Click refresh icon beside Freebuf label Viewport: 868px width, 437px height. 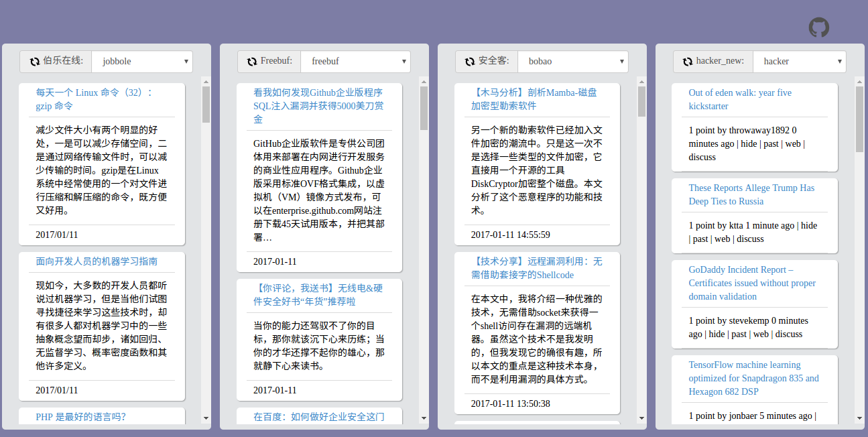pos(252,62)
